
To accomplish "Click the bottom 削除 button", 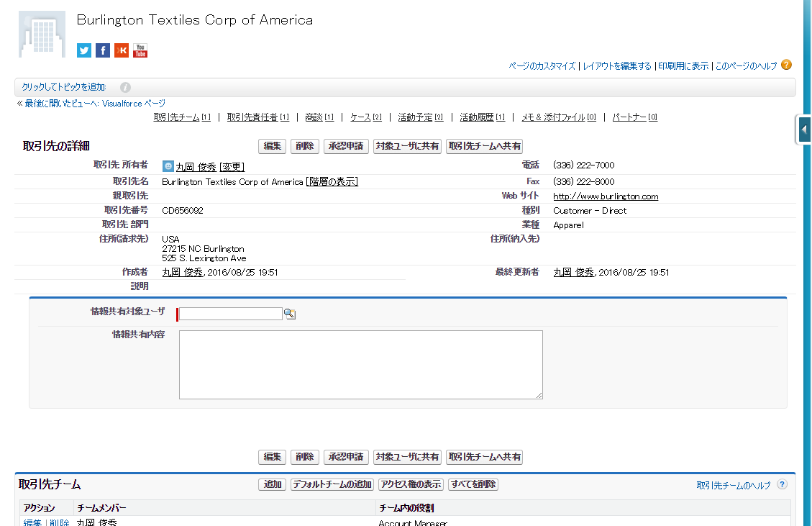I will [x=304, y=457].
